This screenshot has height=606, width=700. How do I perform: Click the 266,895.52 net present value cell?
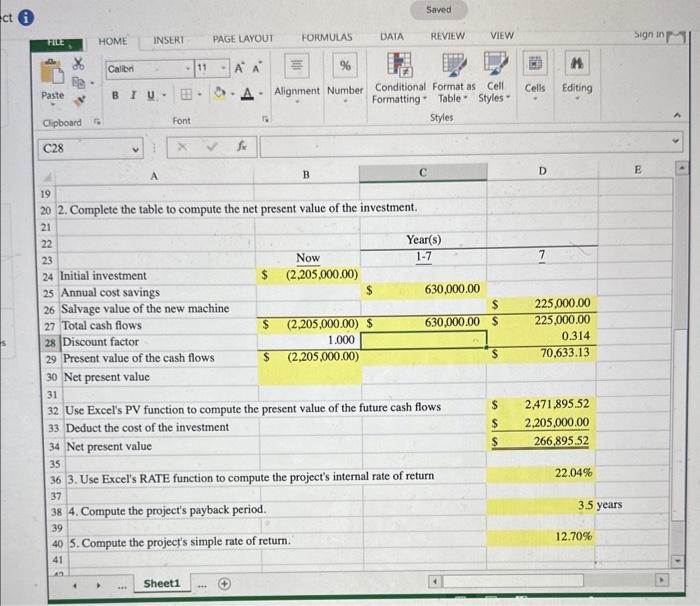click(x=542, y=441)
